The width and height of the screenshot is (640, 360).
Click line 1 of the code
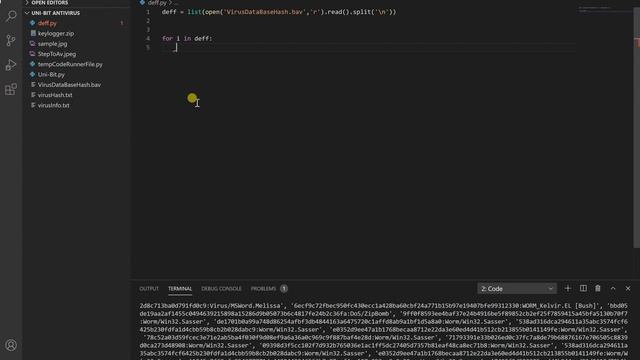[x=279, y=12]
